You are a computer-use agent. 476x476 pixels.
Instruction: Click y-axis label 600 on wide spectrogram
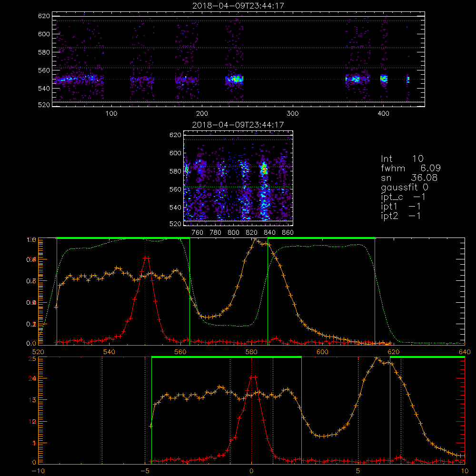(x=44, y=34)
